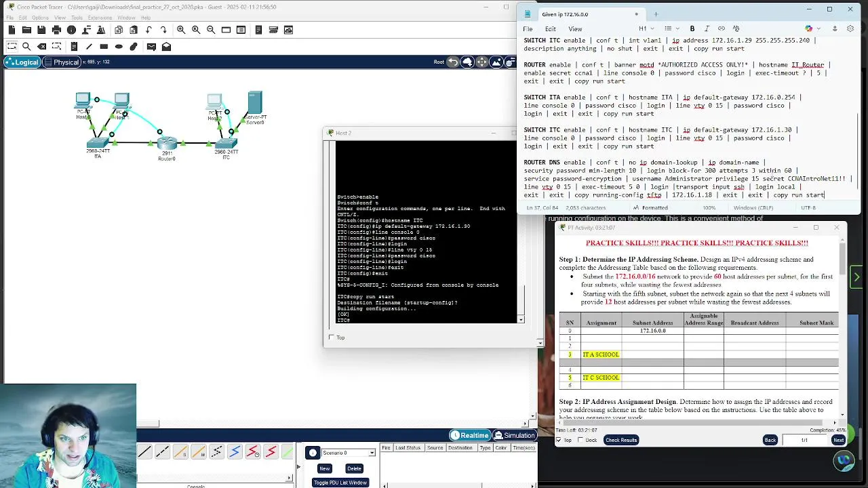Click New scenario button

click(325, 468)
